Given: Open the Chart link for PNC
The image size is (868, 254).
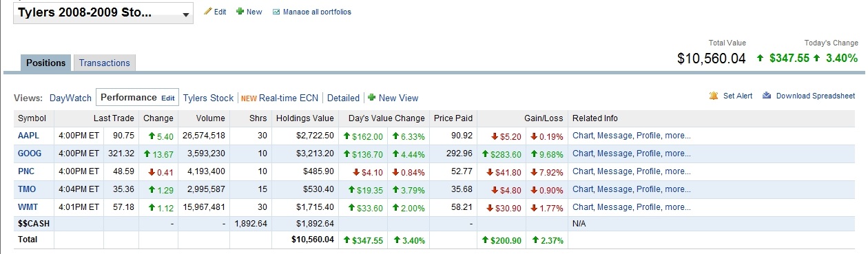Looking at the screenshot, I should pyautogui.click(x=583, y=171).
